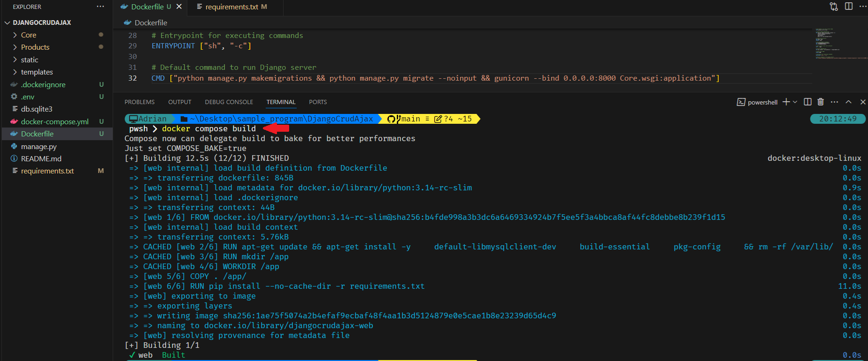Open db.sqlite3 file
Screen dimensions: 868x361
(x=37, y=109)
